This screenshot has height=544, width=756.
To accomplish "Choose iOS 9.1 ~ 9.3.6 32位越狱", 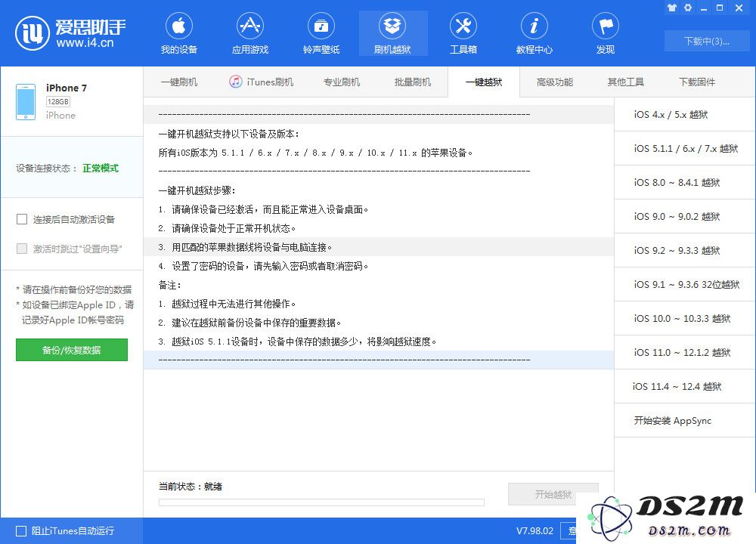I will click(x=685, y=284).
